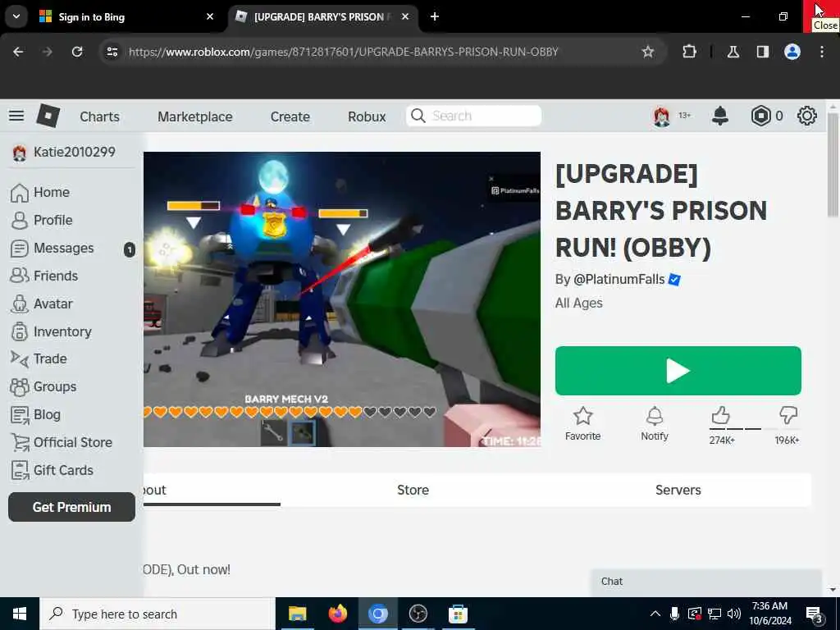Open the notifications bell in Roblox header
The width and height of the screenshot is (840, 630).
click(720, 116)
